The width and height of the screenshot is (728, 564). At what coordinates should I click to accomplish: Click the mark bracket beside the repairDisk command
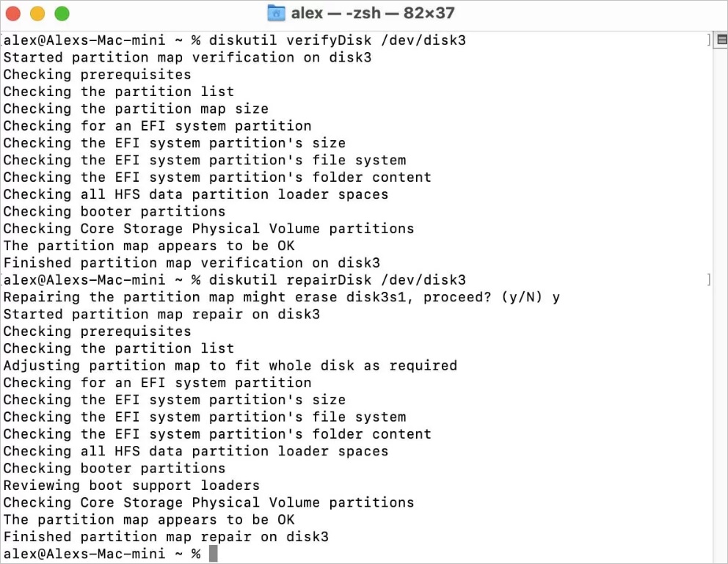[710, 279]
